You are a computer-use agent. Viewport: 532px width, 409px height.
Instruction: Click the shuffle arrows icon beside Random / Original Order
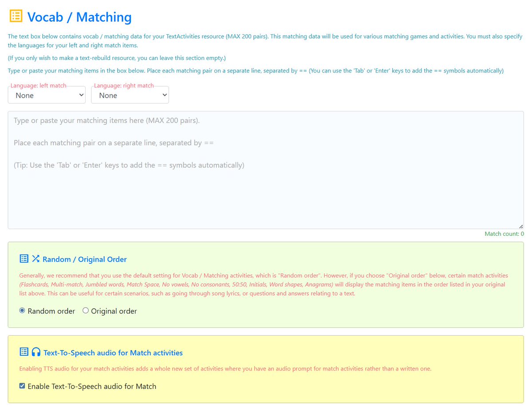tap(35, 259)
